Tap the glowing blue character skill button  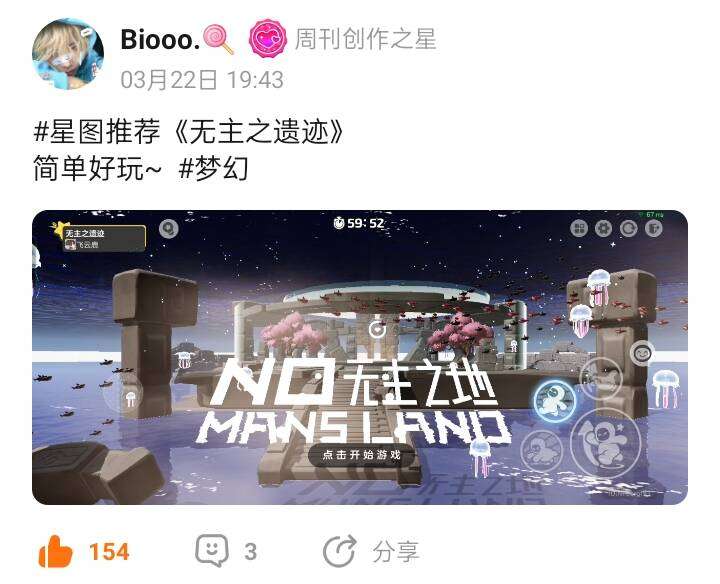pyautogui.click(x=555, y=400)
